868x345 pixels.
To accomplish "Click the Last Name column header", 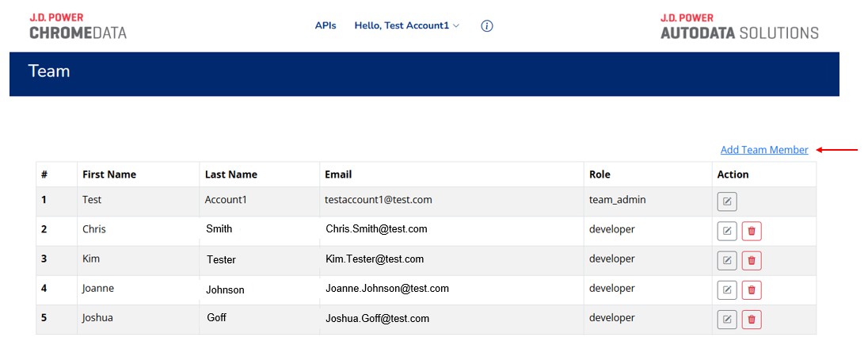I will point(230,174).
